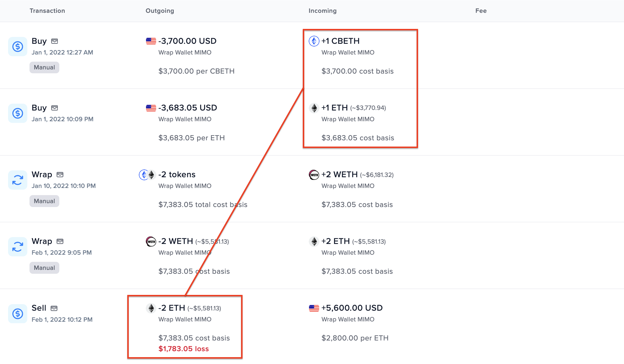The image size is (624, 364).
Task: Click the -3,683.05 USD outgoing amount
Action: pyautogui.click(x=188, y=108)
